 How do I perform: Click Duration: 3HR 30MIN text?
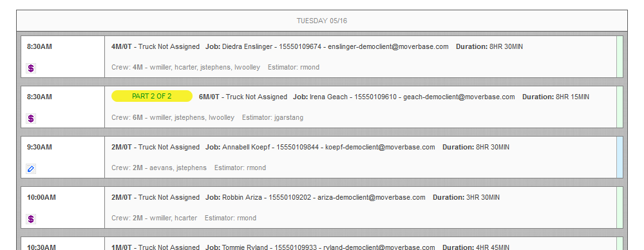point(466,197)
